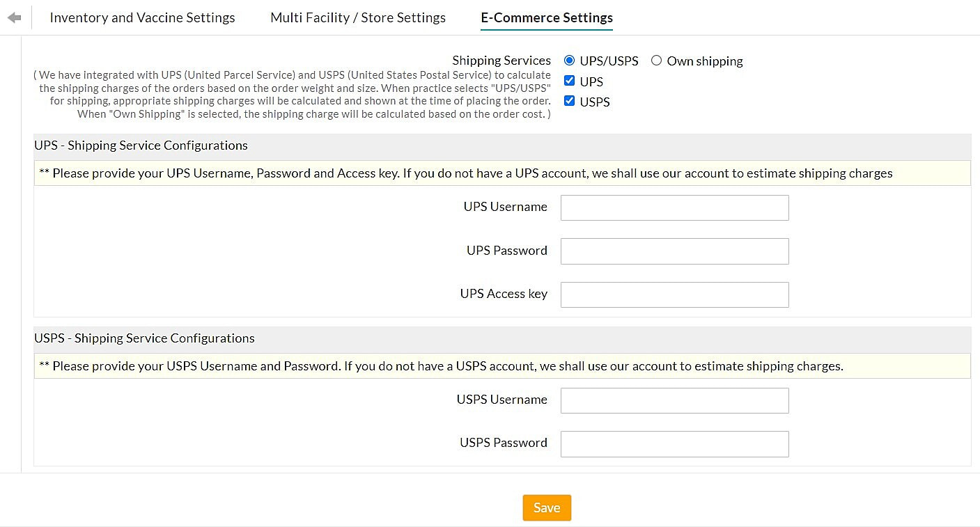This screenshot has height=527, width=980.
Task: Choose the Own shipping option
Action: point(656,61)
